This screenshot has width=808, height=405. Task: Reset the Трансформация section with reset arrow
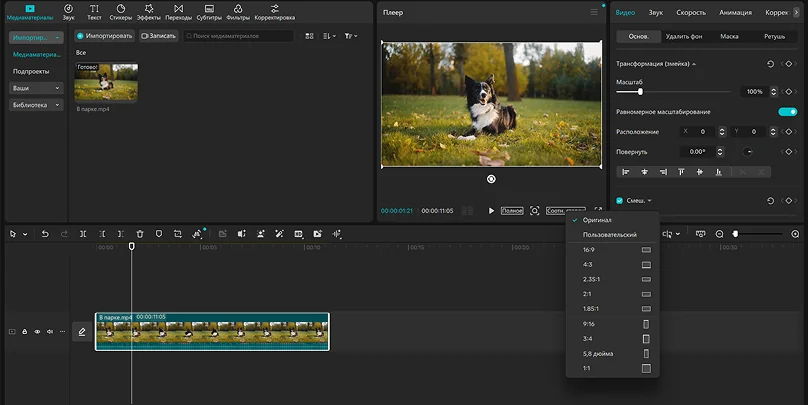pyautogui.click(x=770, y=64)
